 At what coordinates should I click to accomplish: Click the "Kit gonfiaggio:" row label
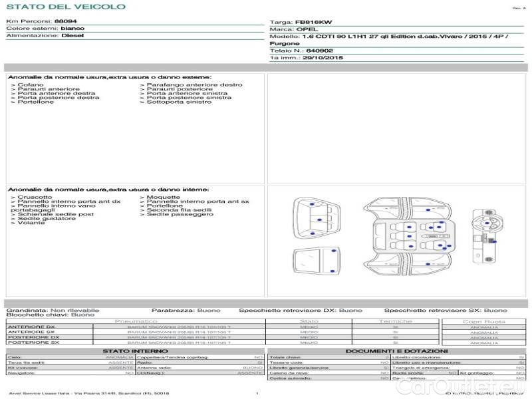[x=476, y=373]
